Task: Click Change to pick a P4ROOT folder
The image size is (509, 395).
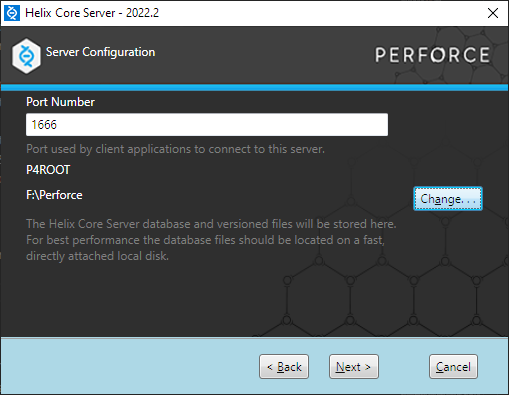Action: [x=448, y=199]
